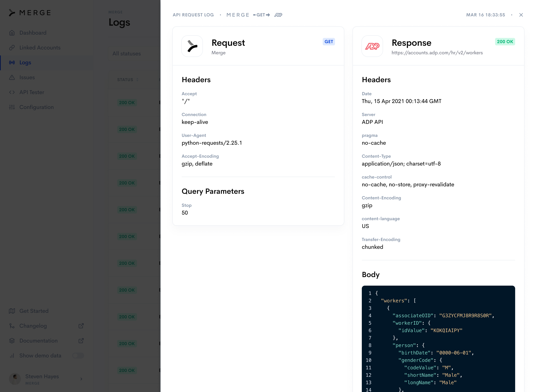
Task: Click the Issues warning triangle icon
Action: pyautogui.click(x=12, y=77)
